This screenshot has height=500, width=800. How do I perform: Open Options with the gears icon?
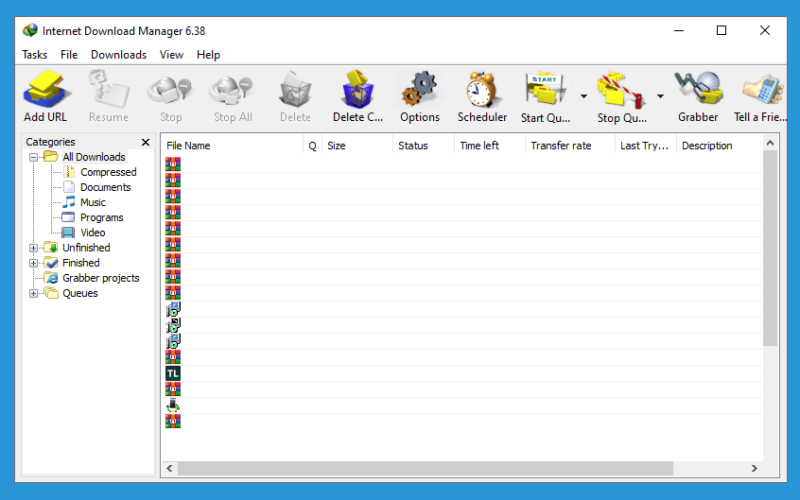tap(419, 90)
